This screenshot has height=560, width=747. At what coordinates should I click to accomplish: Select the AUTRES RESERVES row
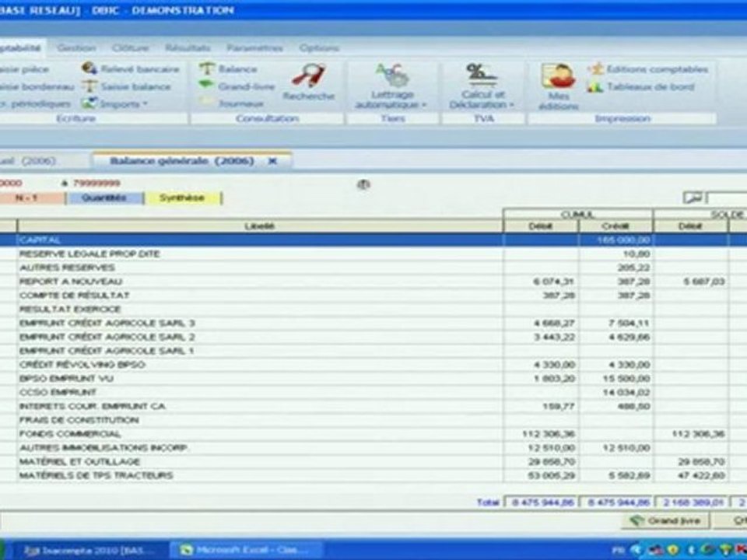tap(373, 268)
